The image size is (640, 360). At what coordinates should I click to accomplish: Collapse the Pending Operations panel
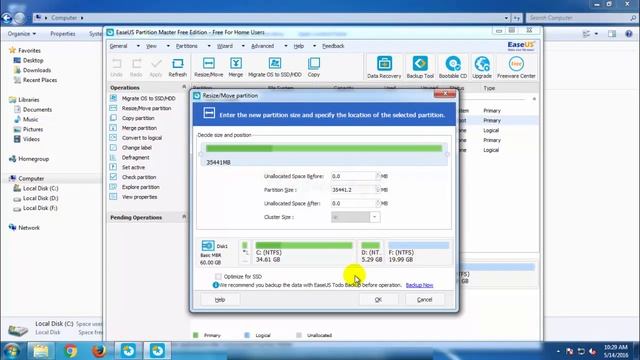point(184,217)
